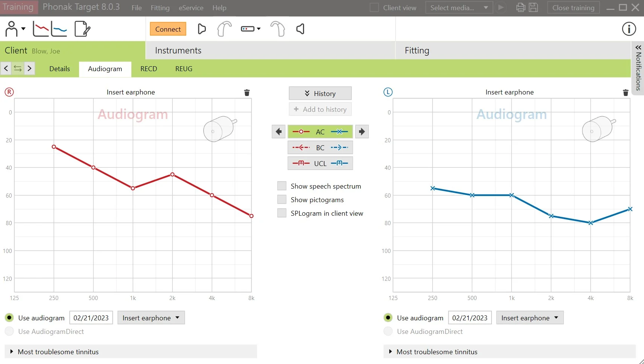Image resolution: width=644 pixels, height=364 pixels.
Task: Click the orange Connect button
Action: 168,29
